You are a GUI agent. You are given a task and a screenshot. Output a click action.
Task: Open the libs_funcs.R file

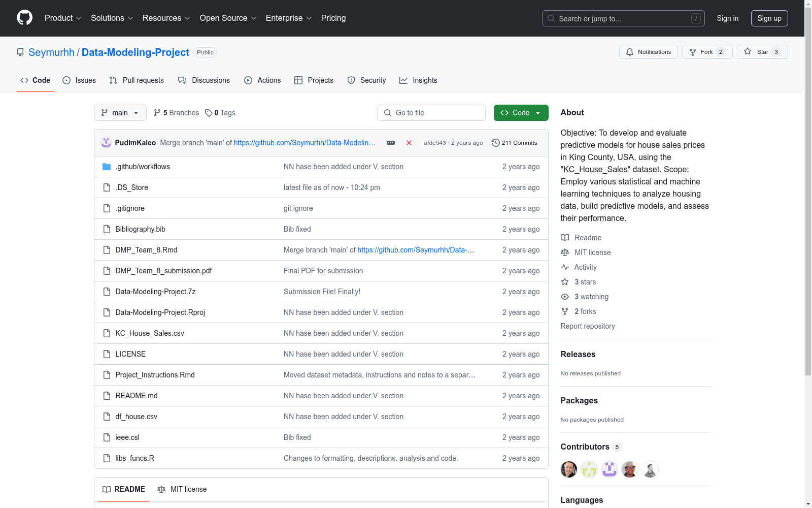click(134, 458)
